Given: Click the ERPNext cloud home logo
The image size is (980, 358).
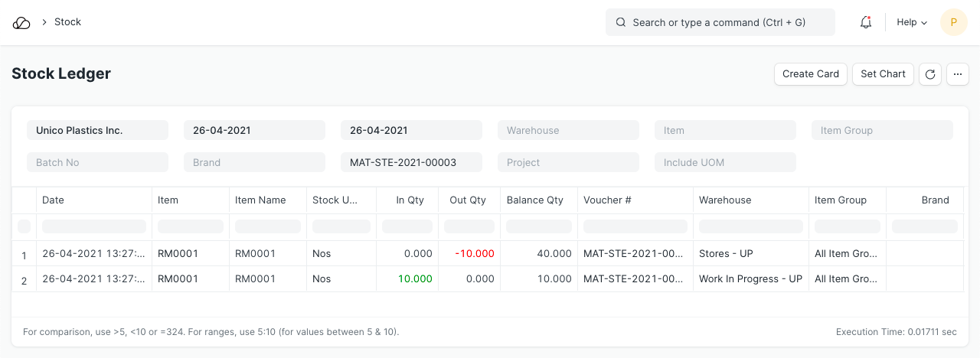Looking at the screenshot, I should (21, 23).
